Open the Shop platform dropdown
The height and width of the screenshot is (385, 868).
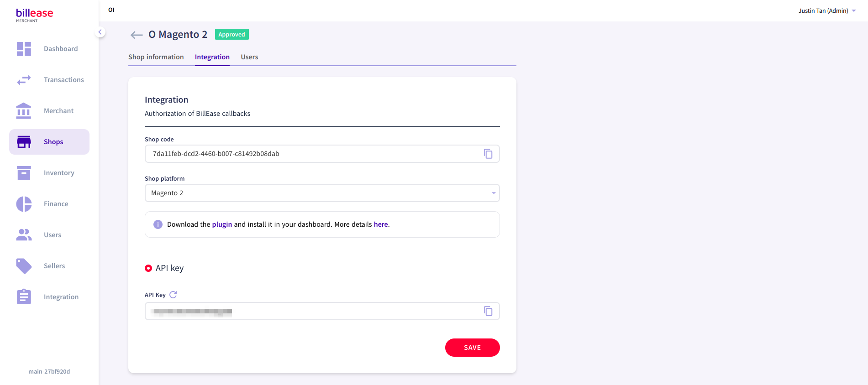[322, 193]
